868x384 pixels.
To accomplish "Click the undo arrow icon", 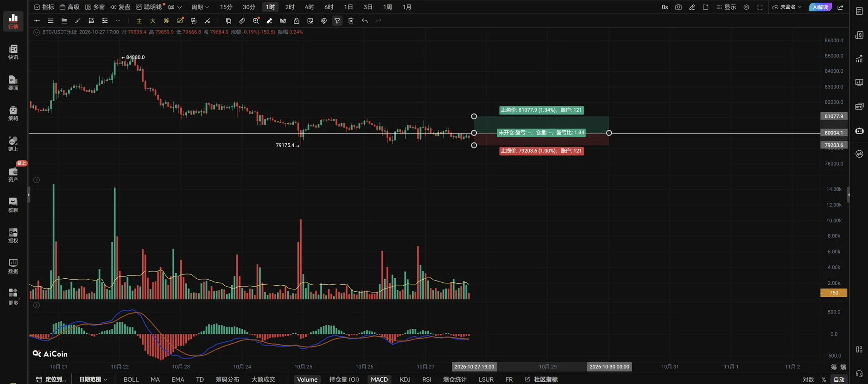I will [365, 21].
